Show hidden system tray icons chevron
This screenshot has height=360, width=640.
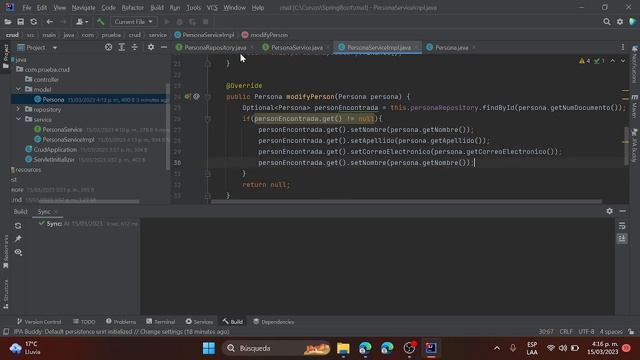tap(497, 348)
